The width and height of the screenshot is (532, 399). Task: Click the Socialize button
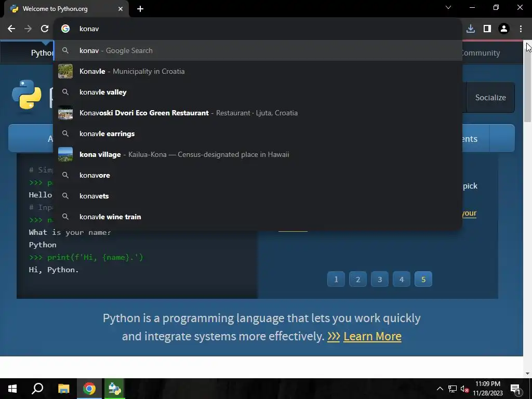pyautogui.click(x=490, y=97)
